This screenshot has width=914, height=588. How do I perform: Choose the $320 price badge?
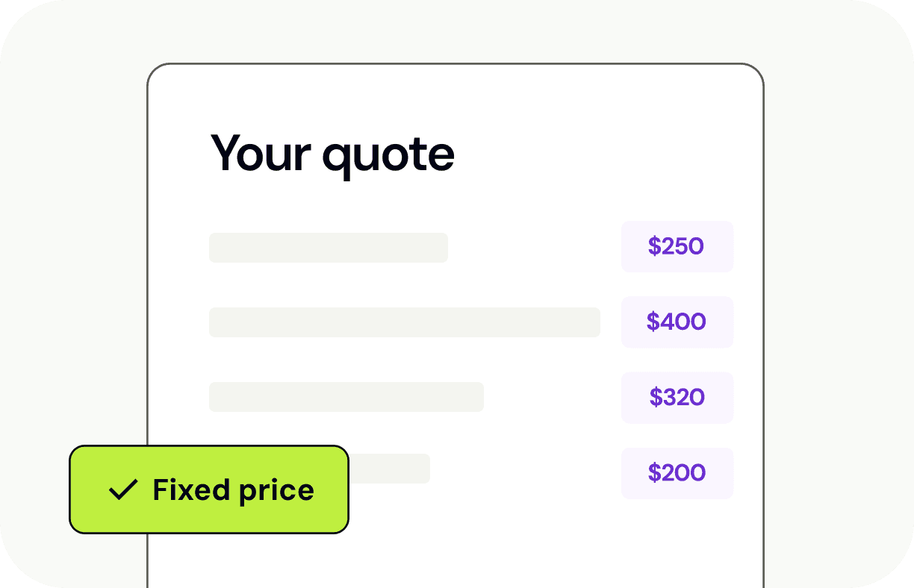(x=677, y=397)
